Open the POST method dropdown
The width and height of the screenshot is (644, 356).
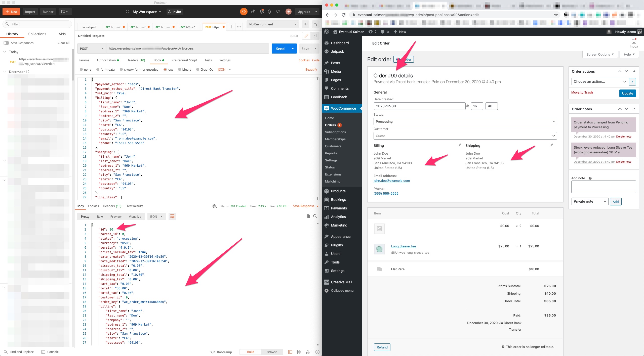[x=92, y=49]
